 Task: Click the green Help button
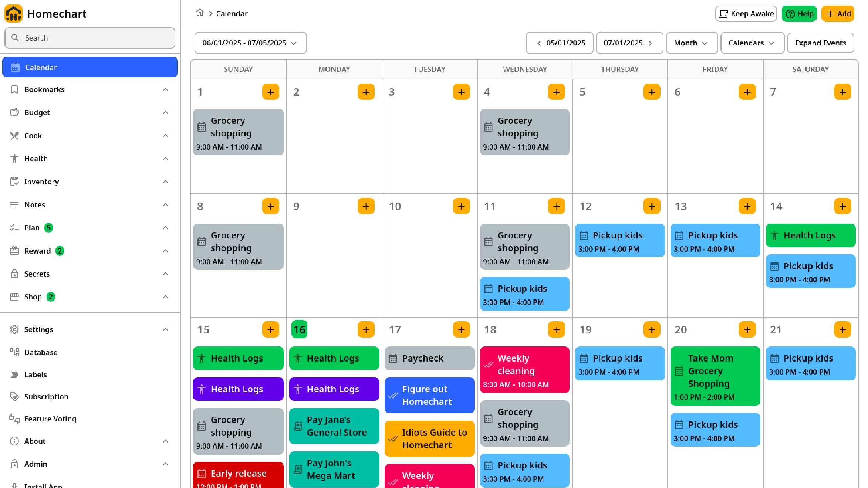(799, 14)
